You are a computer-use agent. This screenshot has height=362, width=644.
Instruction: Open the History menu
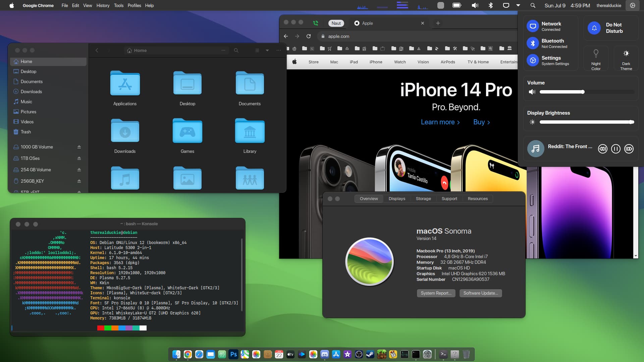click(103, 5)
